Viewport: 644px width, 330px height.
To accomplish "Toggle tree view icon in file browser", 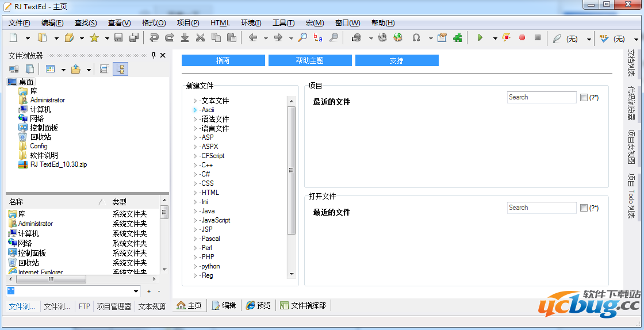I will [x=120, y=69].
